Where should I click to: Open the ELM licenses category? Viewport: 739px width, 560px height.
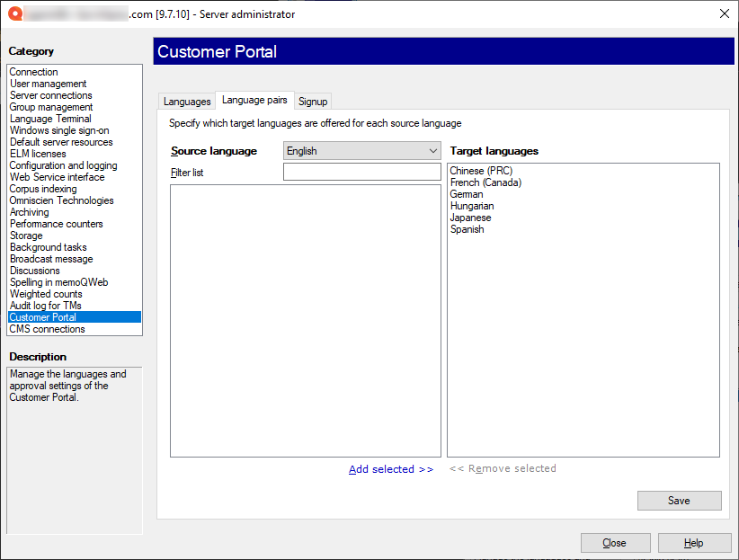point(39,154)
